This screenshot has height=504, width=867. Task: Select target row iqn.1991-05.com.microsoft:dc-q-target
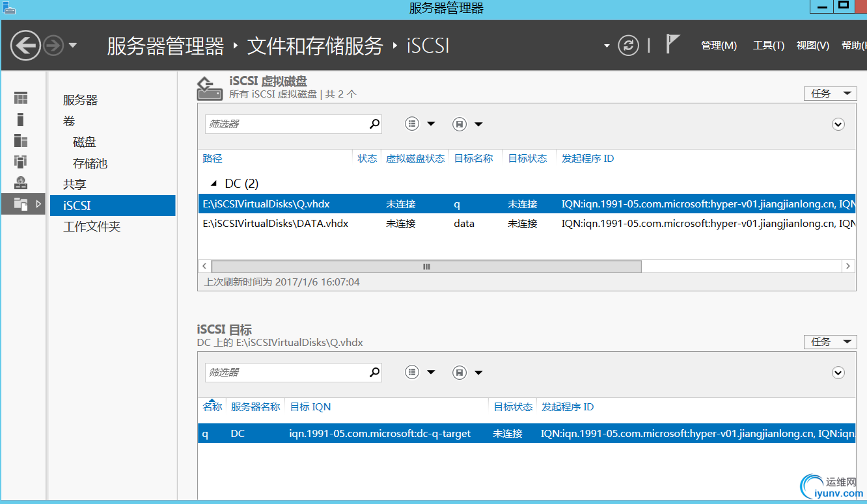coord(527,434)
